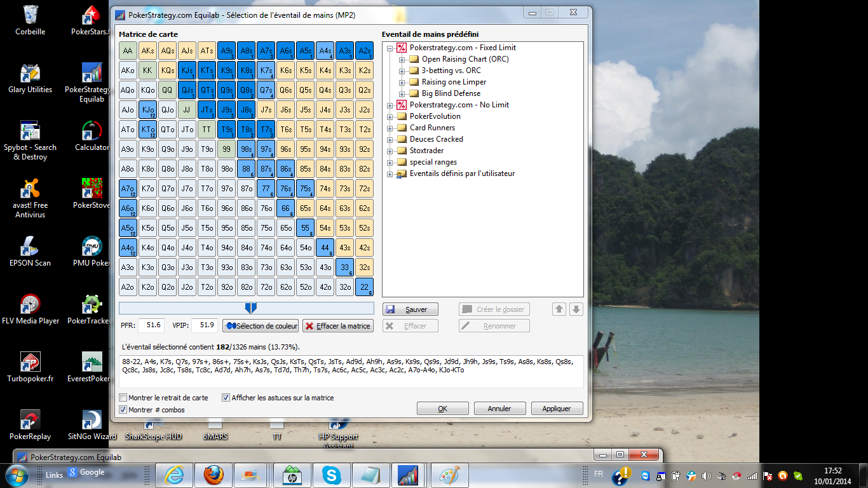
Task: Move predefined range up with arrow button
Action: 559,309
